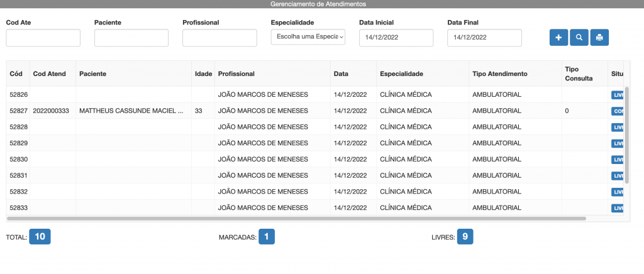Click the status badge on row 52826
The height and width of the screenshot is (274, 644).
(618, 95)
